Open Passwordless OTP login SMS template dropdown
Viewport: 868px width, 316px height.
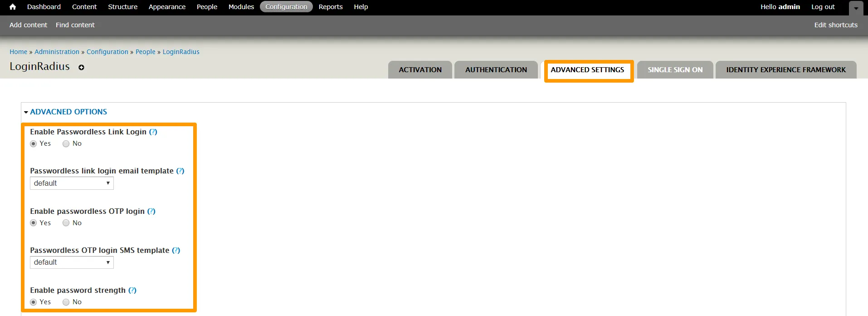pos(72,262)
